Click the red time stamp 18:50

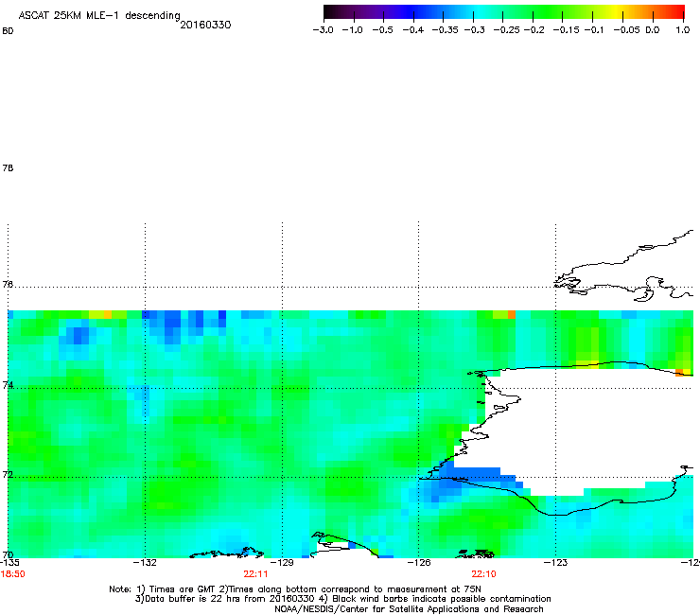pos(13,574)
